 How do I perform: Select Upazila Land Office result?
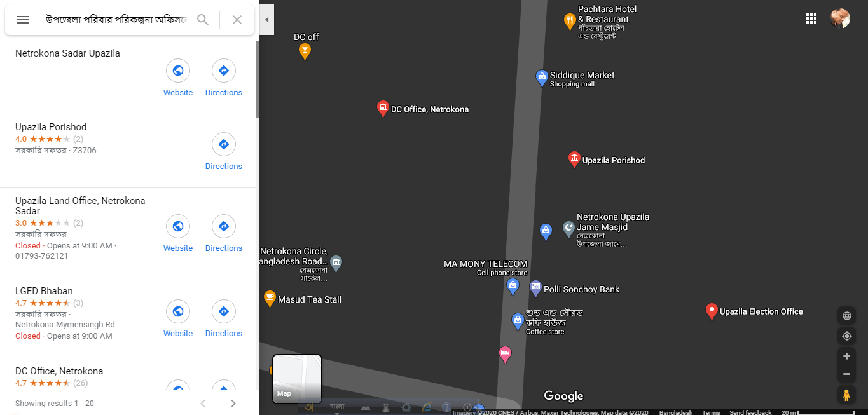[80, 205]
